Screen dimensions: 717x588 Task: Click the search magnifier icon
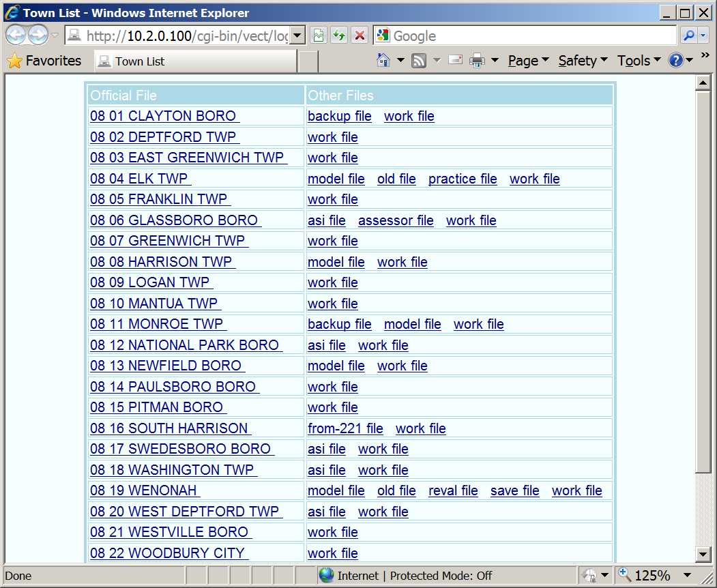[x=690, y=35]
